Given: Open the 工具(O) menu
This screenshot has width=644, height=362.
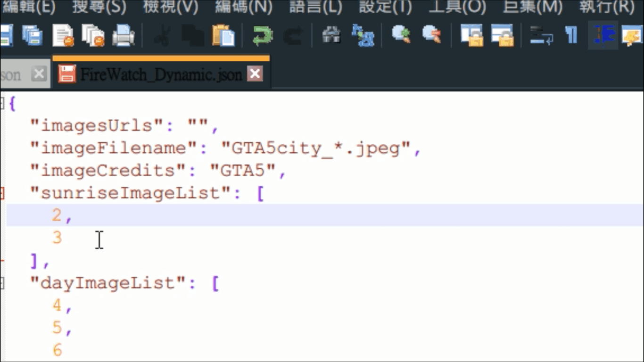Looking at the screenshot, I should (457, 7).
